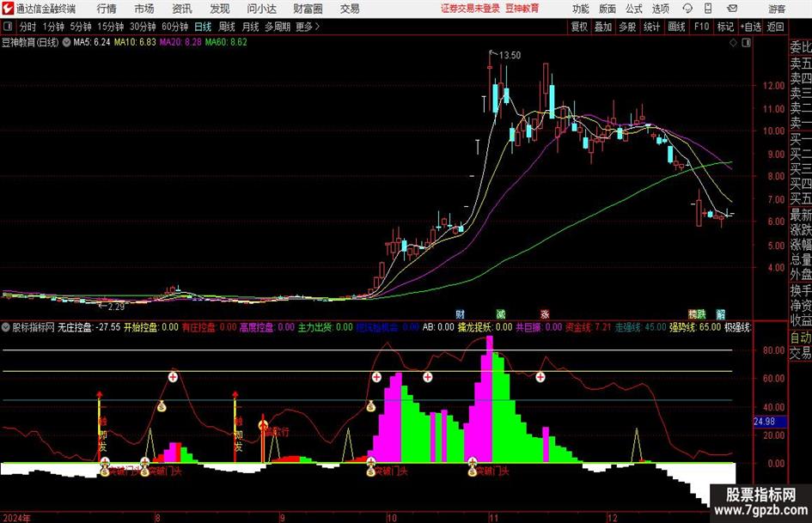Click the MA5: 6.24 label

[92, 42]
